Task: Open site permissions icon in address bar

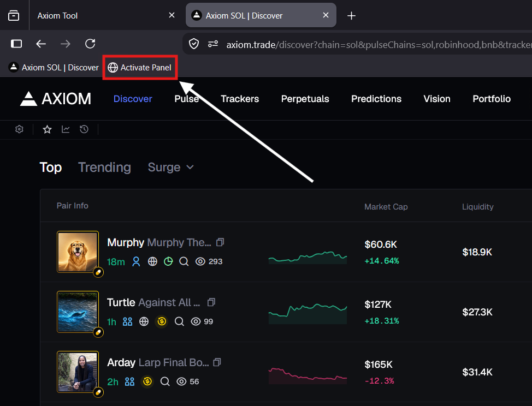Action: point(213,44)
